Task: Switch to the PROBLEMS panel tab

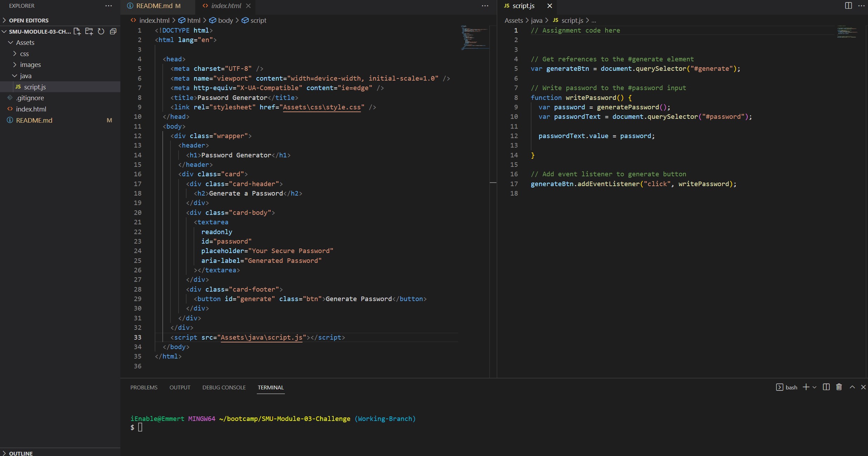Action: tap(144, 387)
